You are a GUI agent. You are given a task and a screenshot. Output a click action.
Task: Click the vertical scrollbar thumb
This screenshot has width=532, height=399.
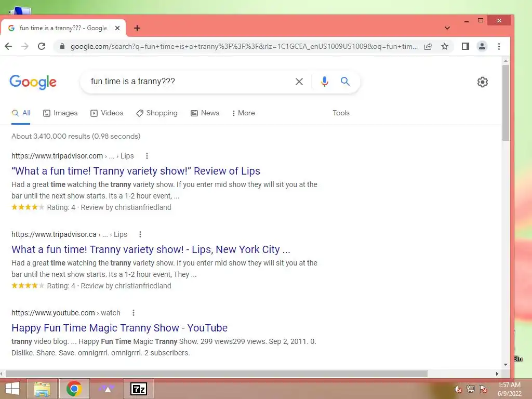pos(506,102)
